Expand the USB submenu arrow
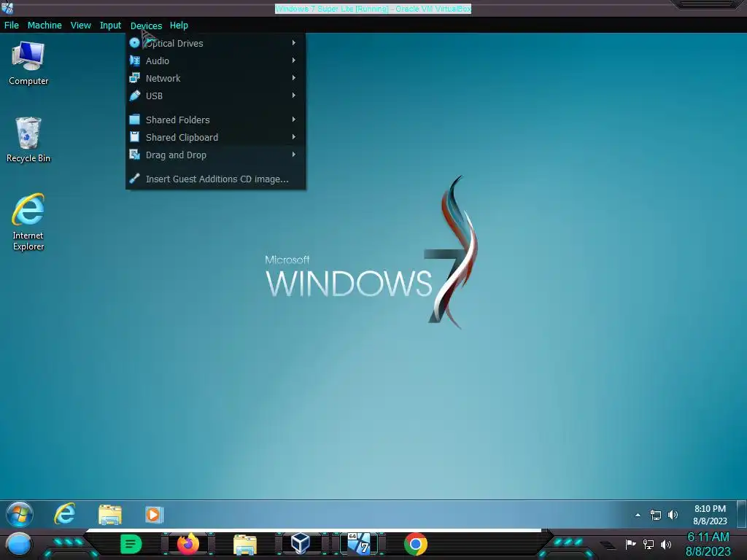This screenshot has width=747, height=560. (x=293, y=96)
